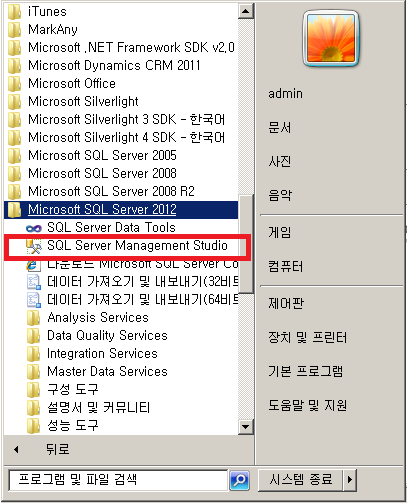Click the admin user picture thumbnail

(x=331, y=38)
